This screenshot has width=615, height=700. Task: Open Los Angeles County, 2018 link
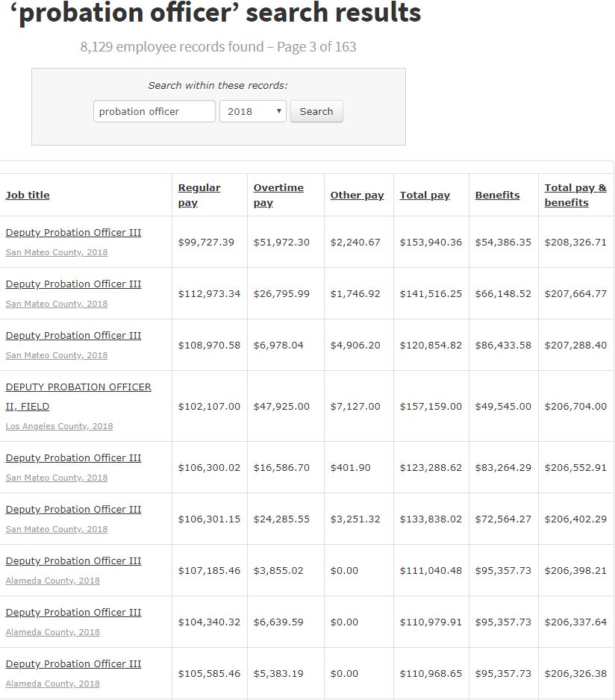[59, 426]
